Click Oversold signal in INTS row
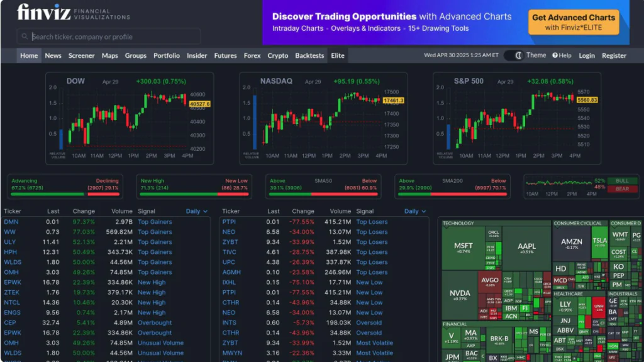 [369, 322]
